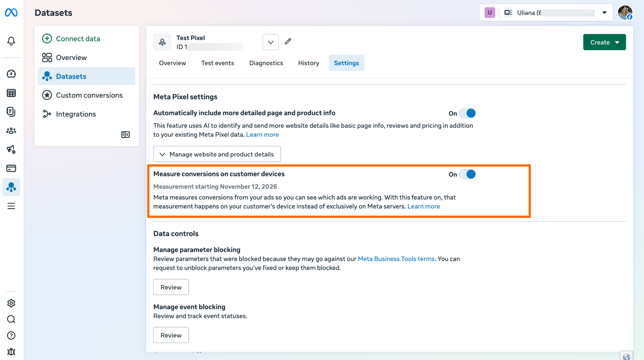The image size is (644, 360).
Task: Open the dataset selector chevron dropdown
Action: [270, 42]
